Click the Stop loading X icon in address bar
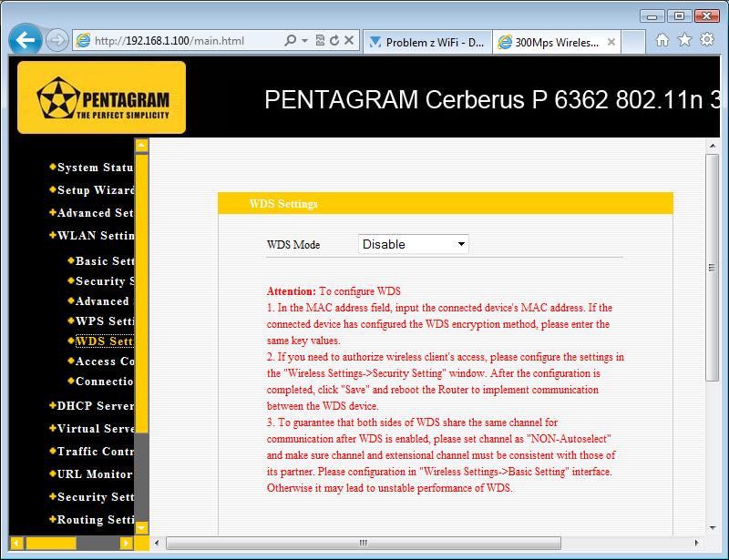Image resolution: width=729 pixels, height=560 pixels. [x=349, y=40]
